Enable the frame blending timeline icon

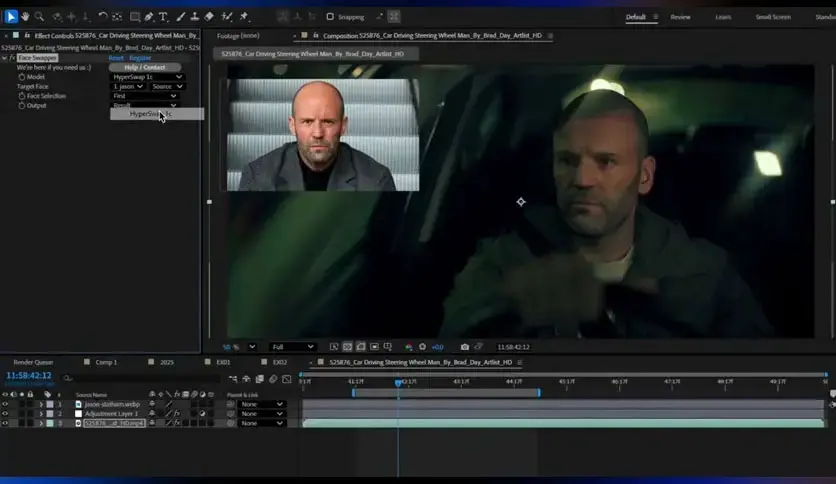coord(260,379)
